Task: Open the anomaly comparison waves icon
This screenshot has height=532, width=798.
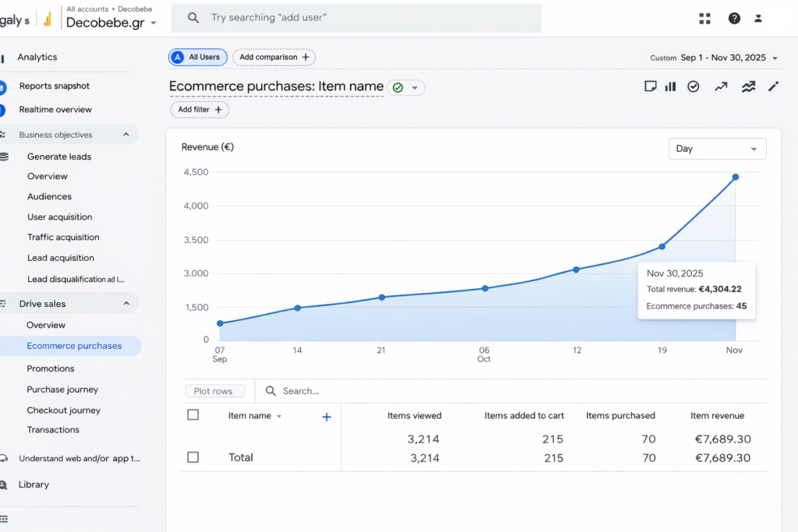Action: pos(748,86)
